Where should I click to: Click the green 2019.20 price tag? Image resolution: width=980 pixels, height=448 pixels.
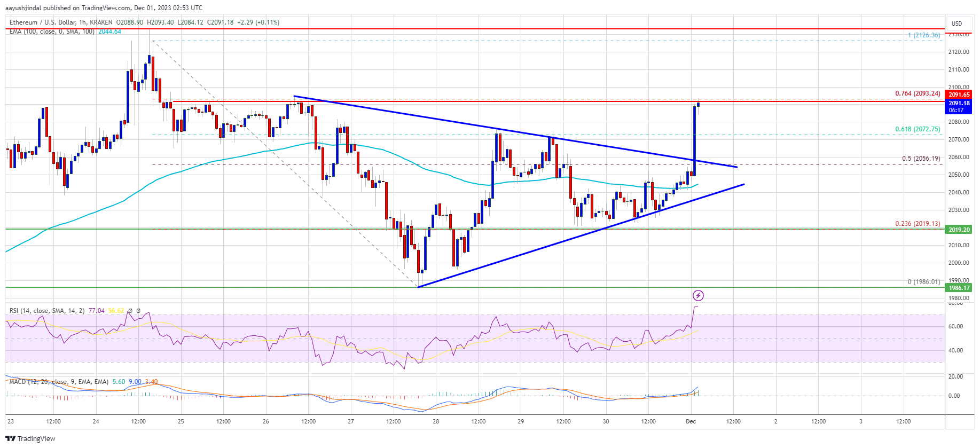click(x=959, y=230)
